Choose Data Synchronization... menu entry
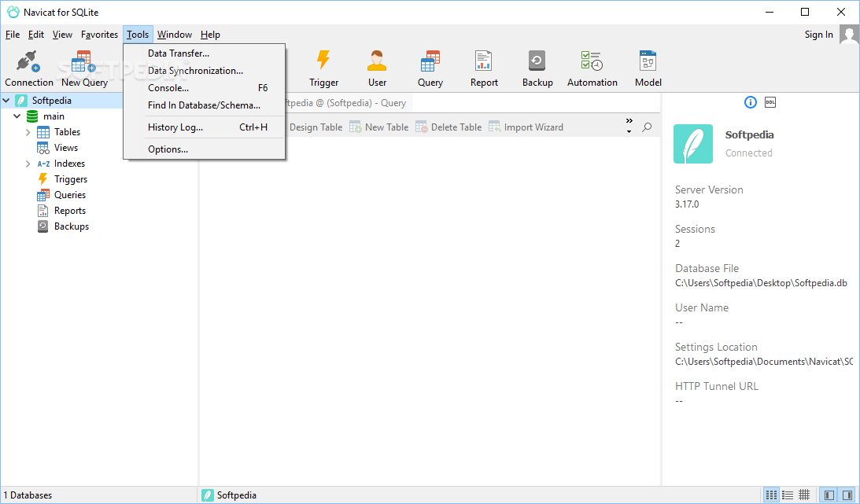The width and height of the screenshot is (860, 504). pyautogui.click(x=204, y=71)
